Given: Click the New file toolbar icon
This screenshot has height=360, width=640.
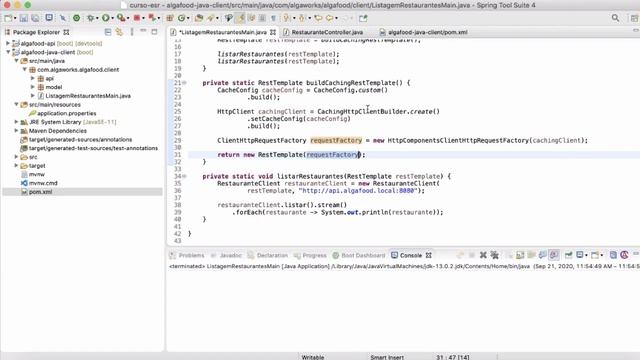Looking at the screenshot, I should click(8, 18).
